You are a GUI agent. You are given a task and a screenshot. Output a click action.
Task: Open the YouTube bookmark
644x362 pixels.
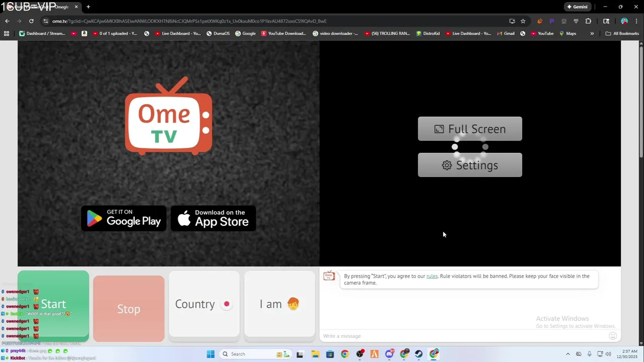[x=541, y=34]
